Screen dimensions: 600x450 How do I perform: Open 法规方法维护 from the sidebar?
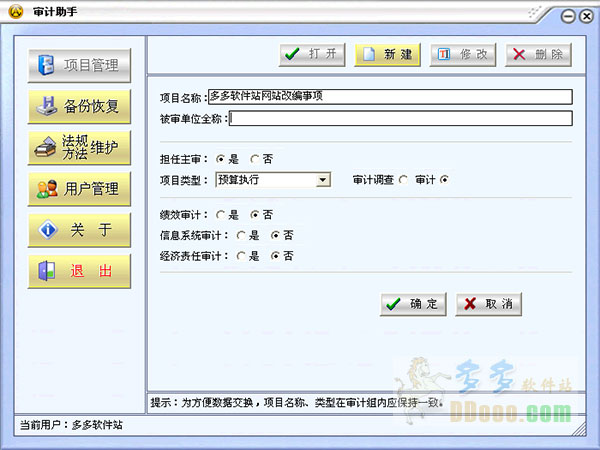pyautogui.click(x=79, y=147)
